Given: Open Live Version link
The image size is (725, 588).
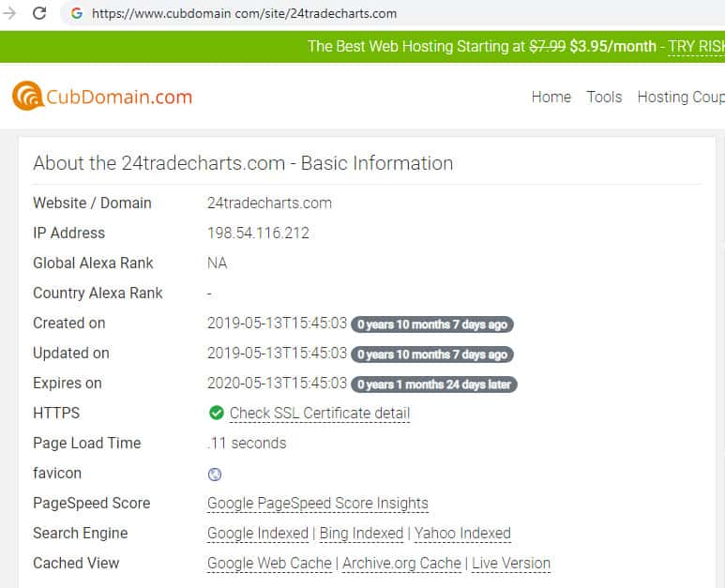Looking at the screenshot, I should (511, 563).
